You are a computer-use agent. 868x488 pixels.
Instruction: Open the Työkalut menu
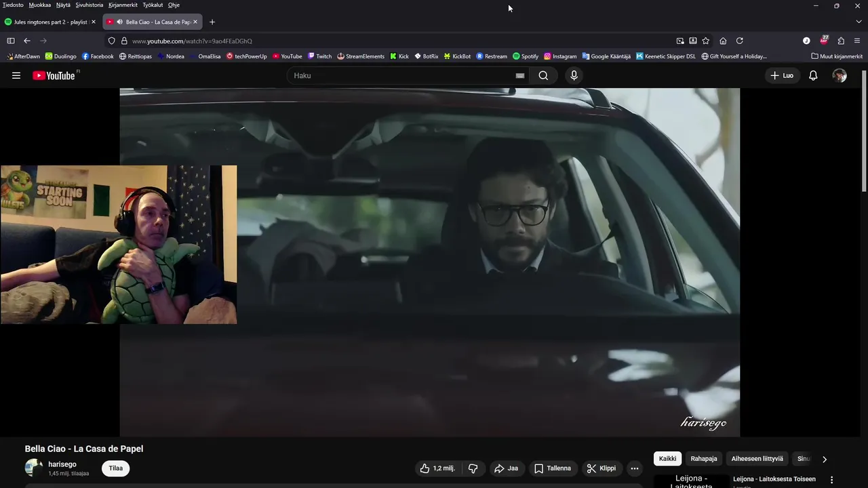153,5
